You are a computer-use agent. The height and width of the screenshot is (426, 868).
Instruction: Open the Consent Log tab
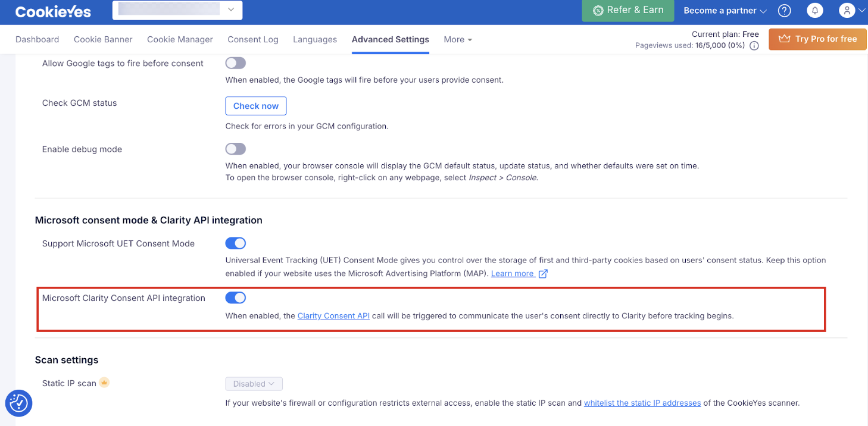point(253,39)
